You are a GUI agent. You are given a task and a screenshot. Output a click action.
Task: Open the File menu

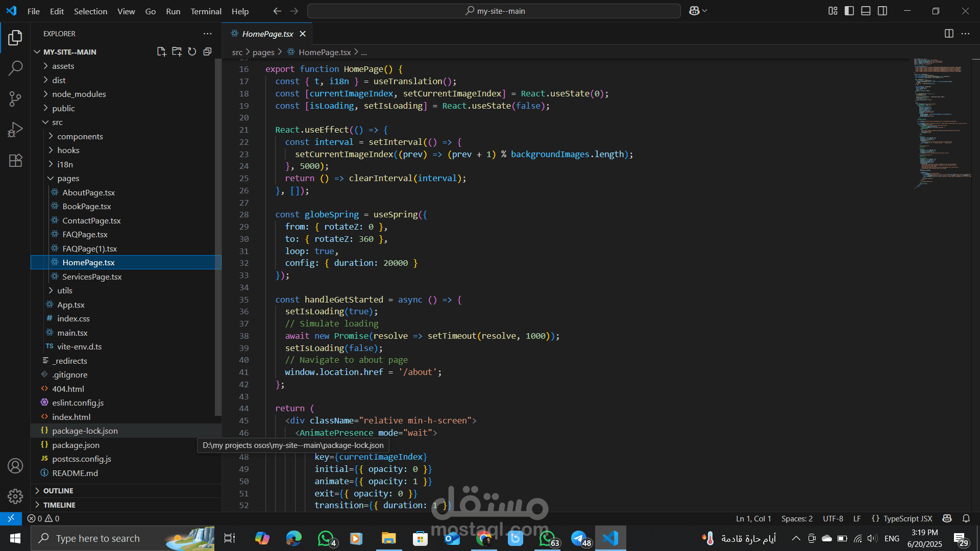[x=33, y=11]
